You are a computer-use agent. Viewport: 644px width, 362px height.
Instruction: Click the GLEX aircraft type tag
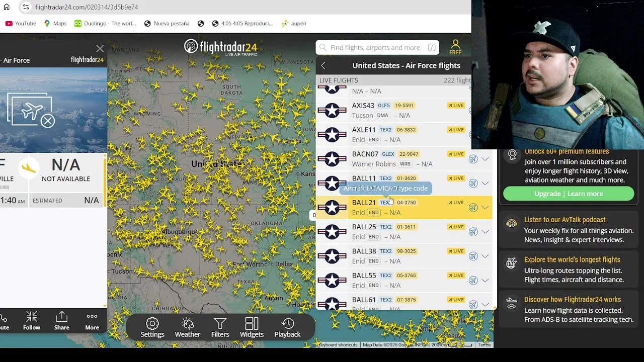[388, 154]
